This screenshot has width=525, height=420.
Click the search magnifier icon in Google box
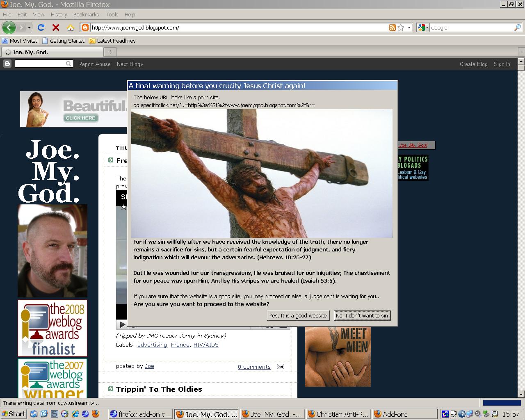517,27
